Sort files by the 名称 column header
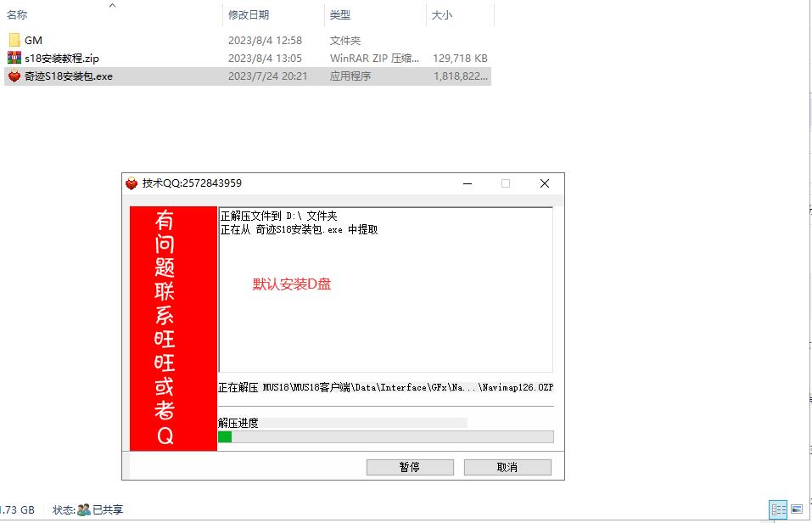Image resolution: width=812 pixels, height=523 pixels. tap(17, 15)
